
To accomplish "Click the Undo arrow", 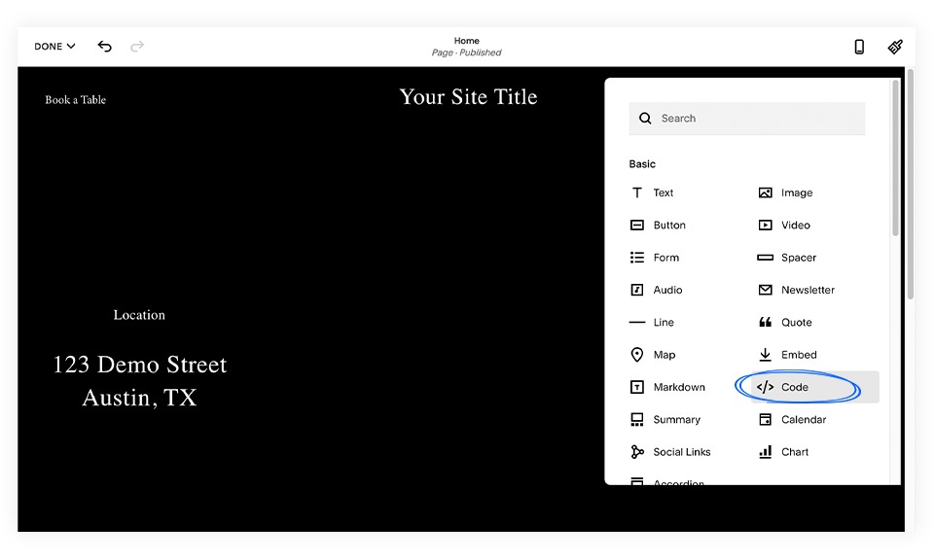I will (x=104, y=46).
